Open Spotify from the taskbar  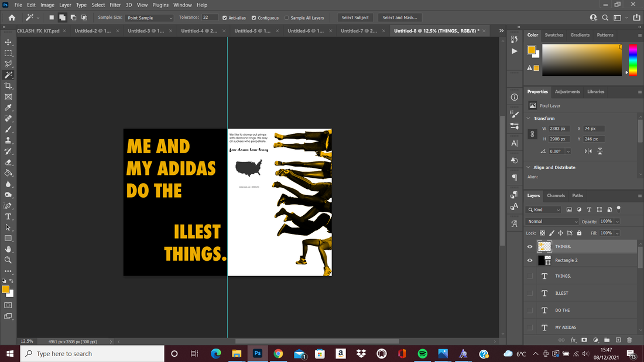(422, 354)
